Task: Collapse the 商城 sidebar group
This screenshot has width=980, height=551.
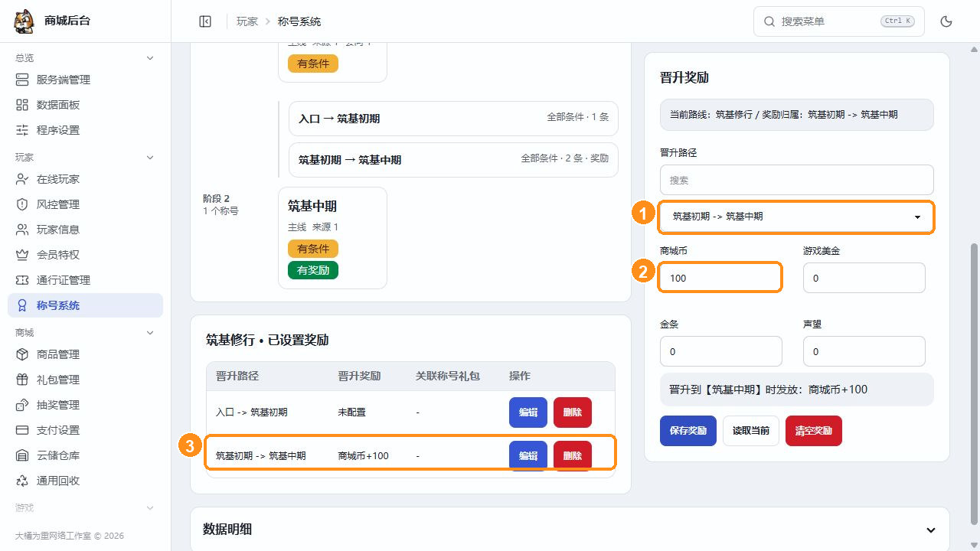Action: (150, 333)
